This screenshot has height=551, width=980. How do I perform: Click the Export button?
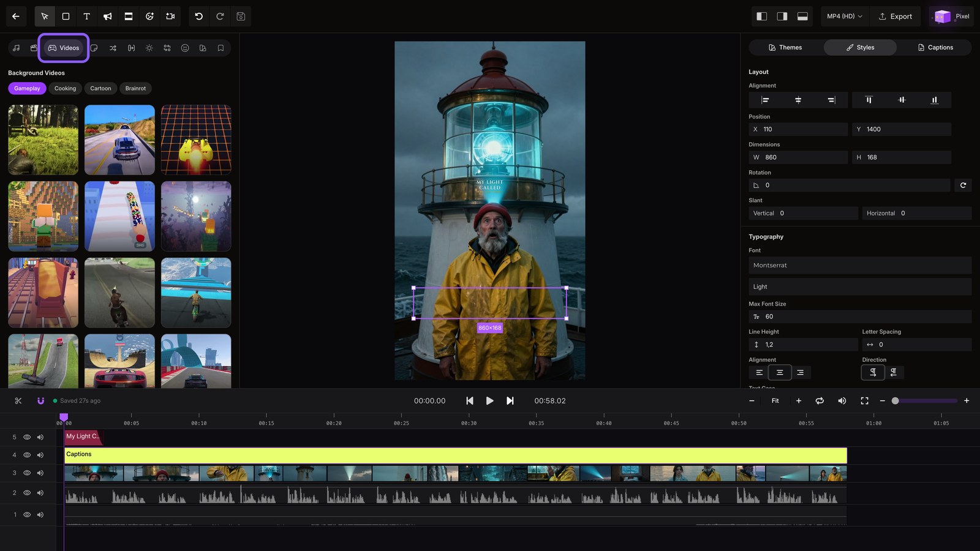pos(895,17)
